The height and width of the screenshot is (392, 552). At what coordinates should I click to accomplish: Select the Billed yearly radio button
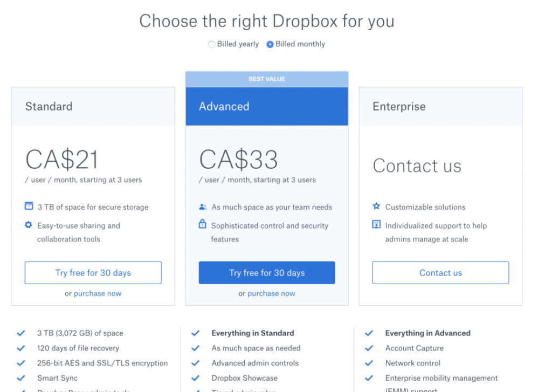[x=211, y=44]
